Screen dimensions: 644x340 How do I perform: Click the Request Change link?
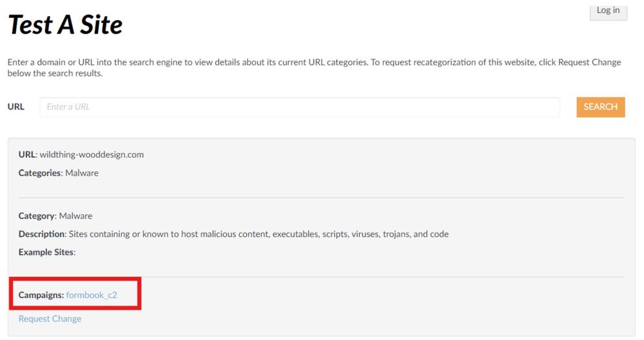50,319
